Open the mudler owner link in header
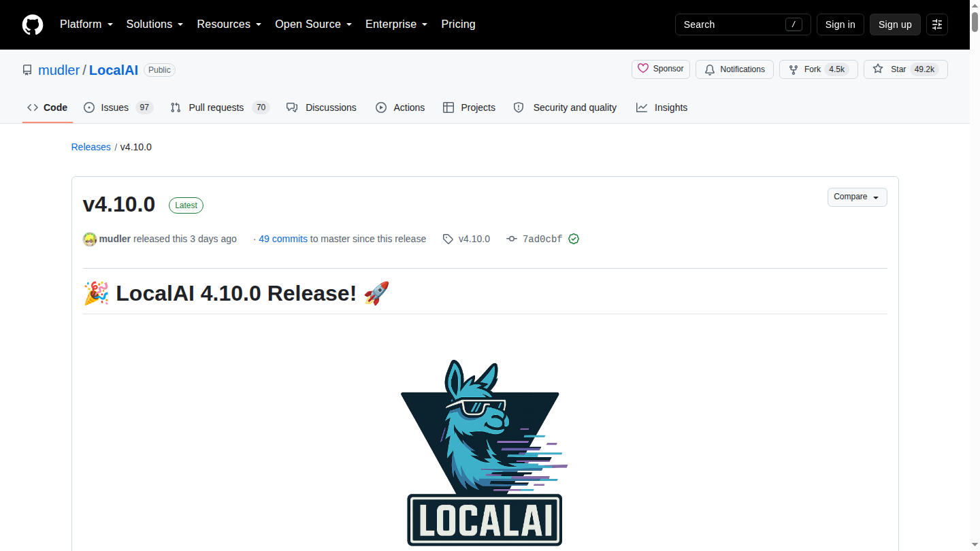 click(x=59, y=70)
